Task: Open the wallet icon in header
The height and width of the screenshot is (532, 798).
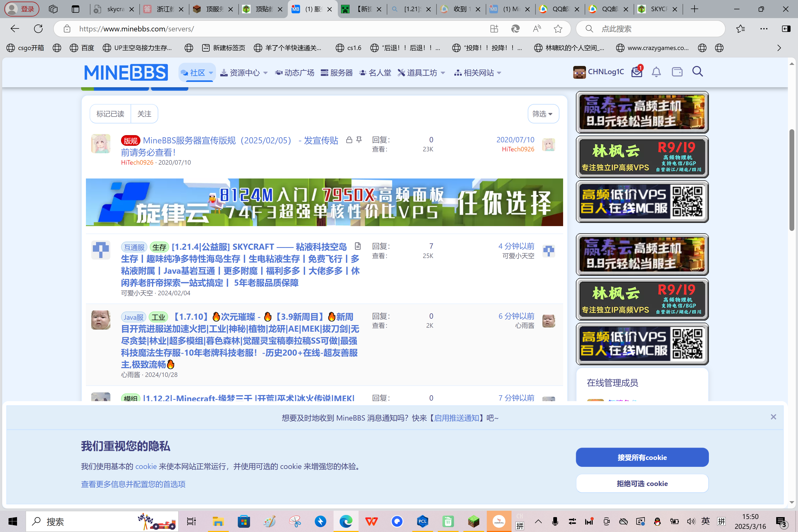Action: click(x=677, y=72)
